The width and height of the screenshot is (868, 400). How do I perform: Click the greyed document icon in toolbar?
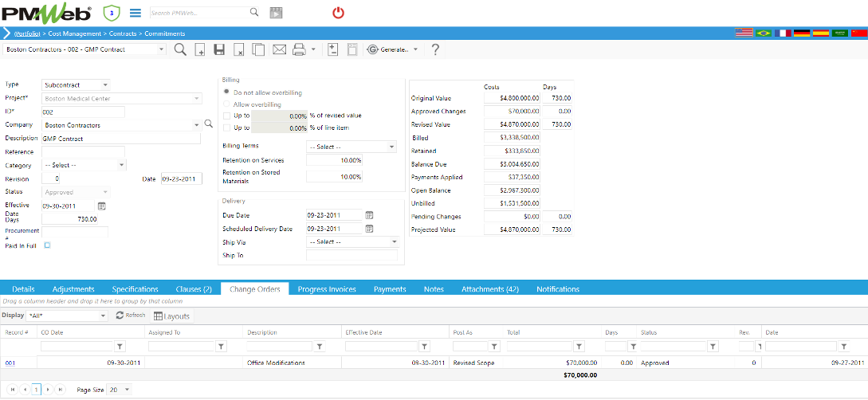tap(352, 49)
